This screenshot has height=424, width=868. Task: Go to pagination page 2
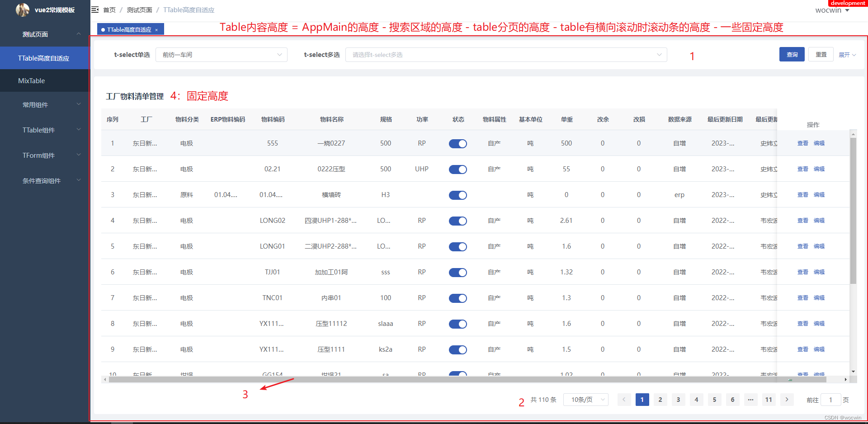pos(660,400)
